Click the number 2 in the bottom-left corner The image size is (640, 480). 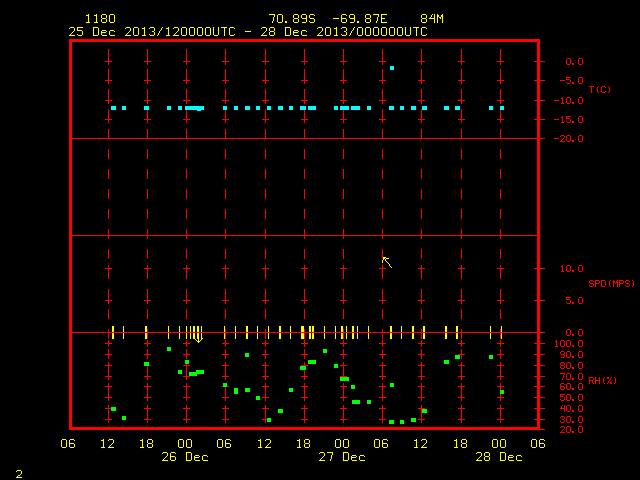(x=19, y=474)
